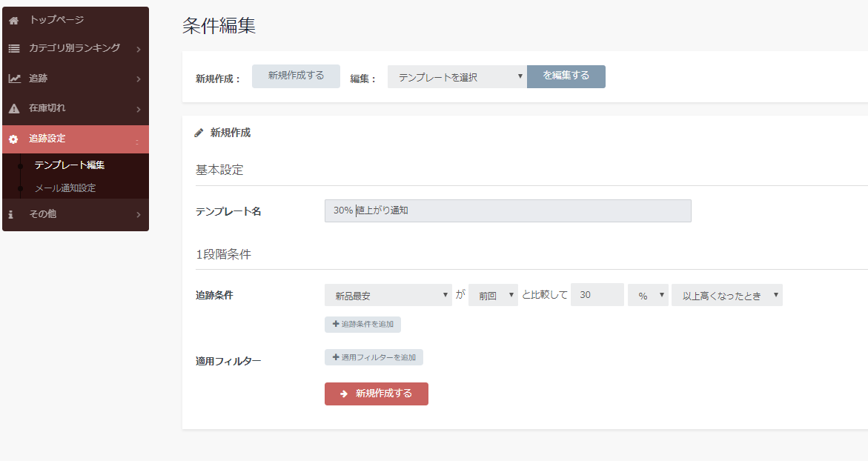868x461 pixels.
Task: Collapse the 追跡設定 sidebar section
Action: coord(76,139)
